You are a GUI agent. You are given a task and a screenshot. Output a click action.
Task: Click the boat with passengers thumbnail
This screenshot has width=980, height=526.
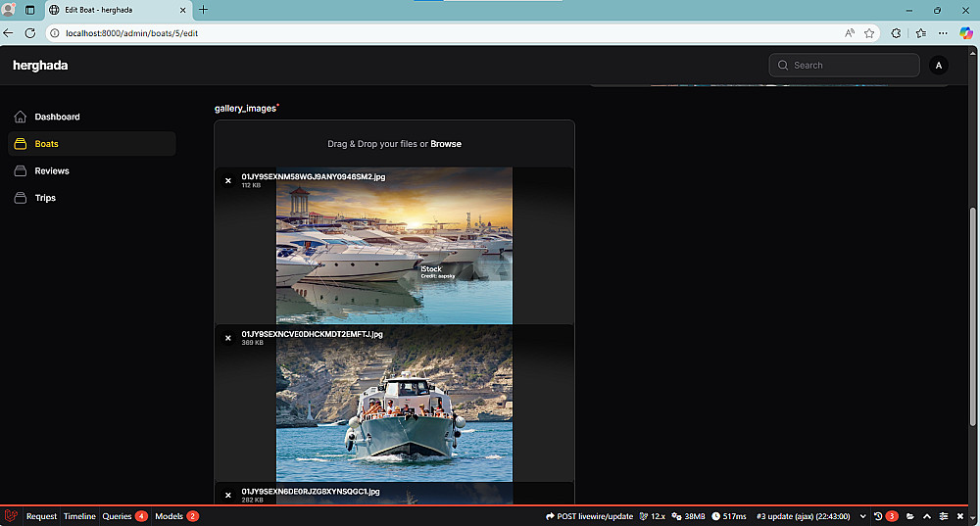pos(394,404)
